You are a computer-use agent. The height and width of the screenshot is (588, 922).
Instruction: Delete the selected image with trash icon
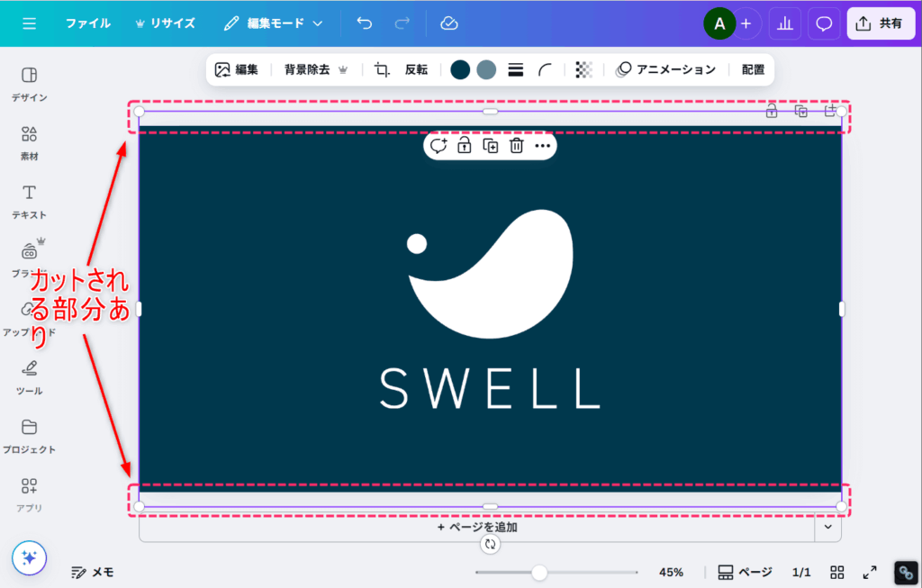516,146
